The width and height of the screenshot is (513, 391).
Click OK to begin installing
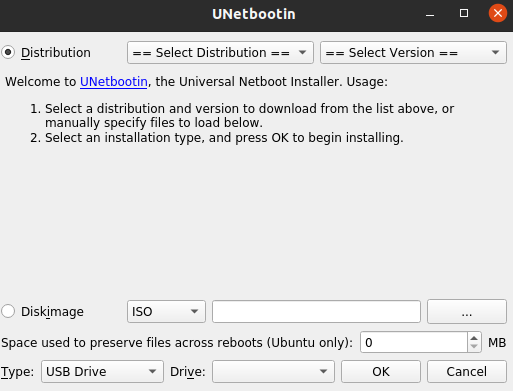[381, 371]
